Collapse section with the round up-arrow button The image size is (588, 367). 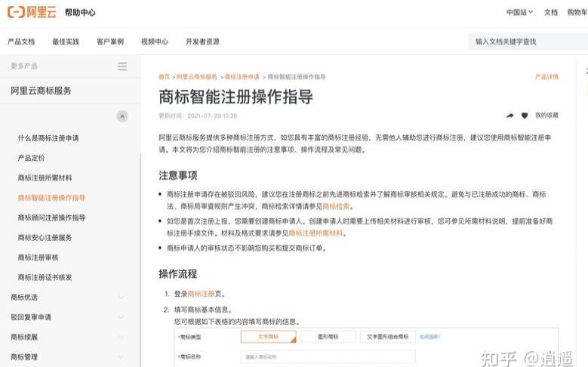[122, 116]
